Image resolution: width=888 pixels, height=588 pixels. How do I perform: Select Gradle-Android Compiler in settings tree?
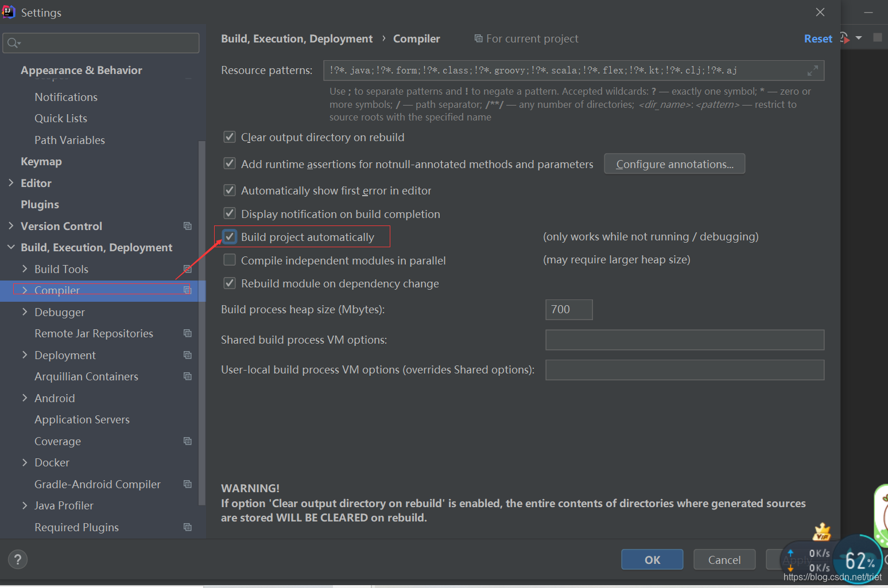pyautogui.click(x=98, y=484)
